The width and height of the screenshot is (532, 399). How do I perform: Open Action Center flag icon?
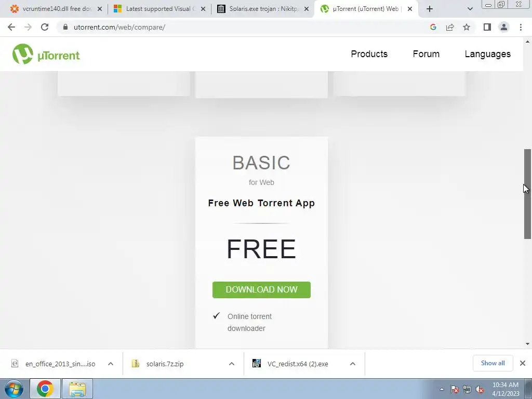click(x=455, y=389)
